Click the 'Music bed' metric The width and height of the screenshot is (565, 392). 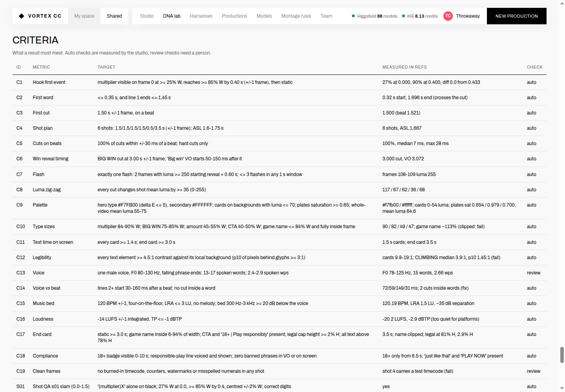pos(44,303)
